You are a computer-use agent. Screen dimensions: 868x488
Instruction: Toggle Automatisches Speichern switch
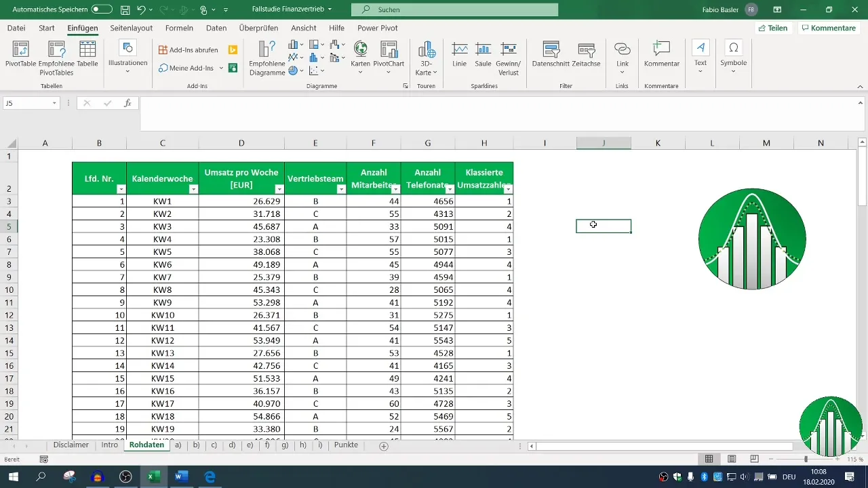click(x=102, y=9)
